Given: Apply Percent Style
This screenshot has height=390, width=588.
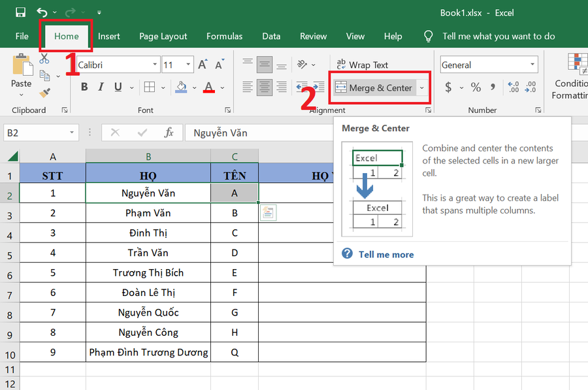Looking at the screenshot, I should click(476, 87).
